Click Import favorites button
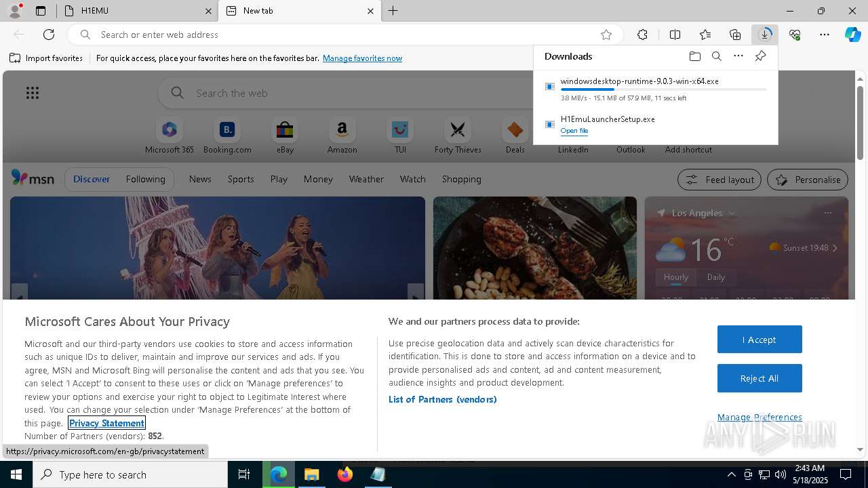The width and height of the screenshot is (868, 488). (x=46, y=58)
